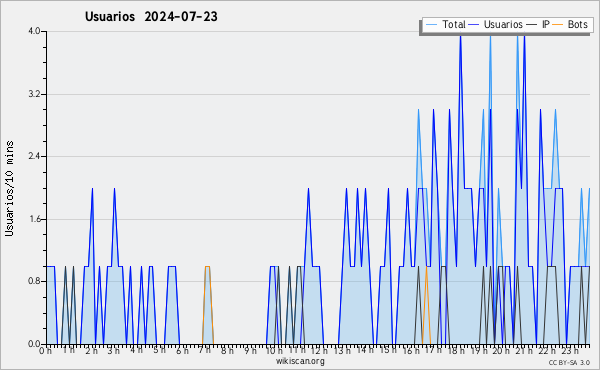Click the y-axis value 0.8
The height and width of the screenshot is (370, 600).
[34, 282]
